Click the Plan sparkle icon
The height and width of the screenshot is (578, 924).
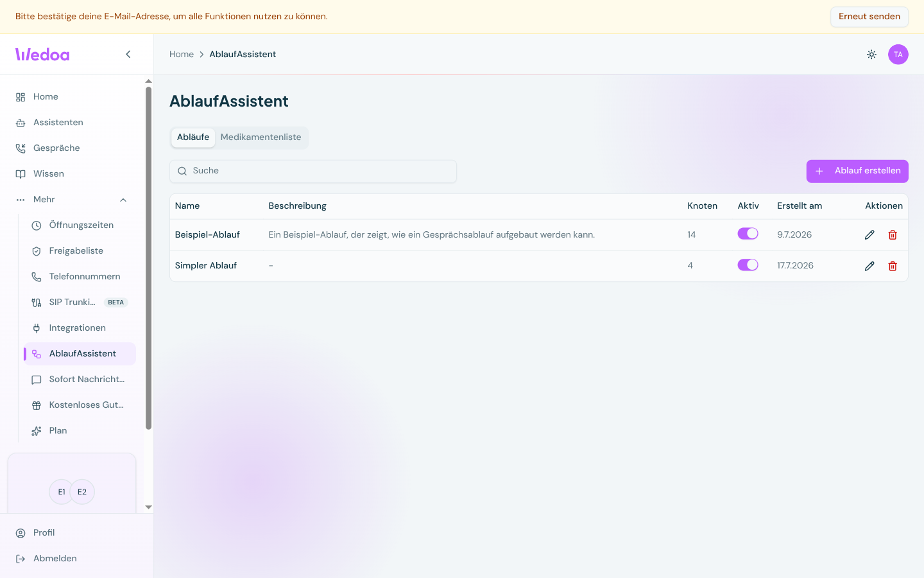37,431
